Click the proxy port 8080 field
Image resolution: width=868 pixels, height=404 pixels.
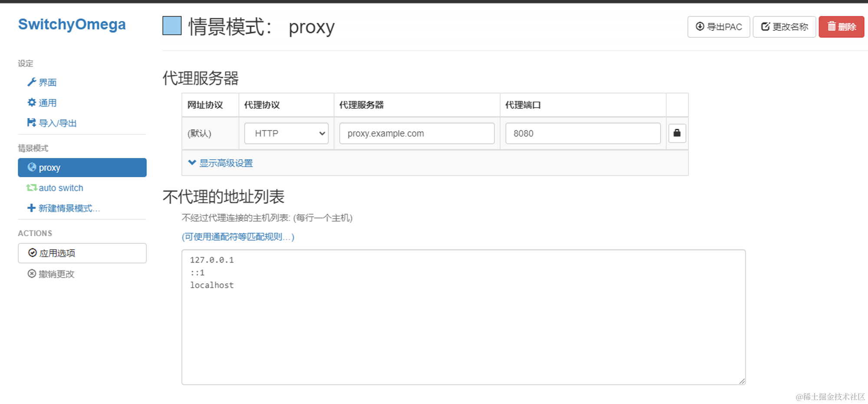pyautogui.click(x=583, y=133)
